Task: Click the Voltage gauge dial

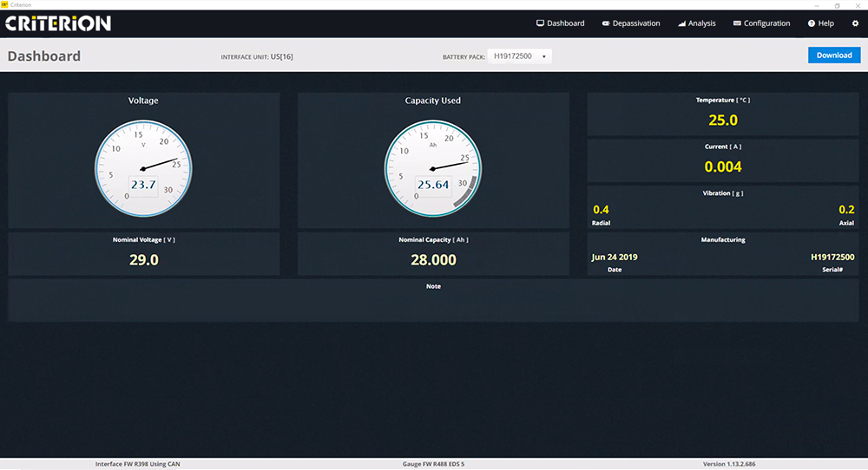Action: pos(143,165)
